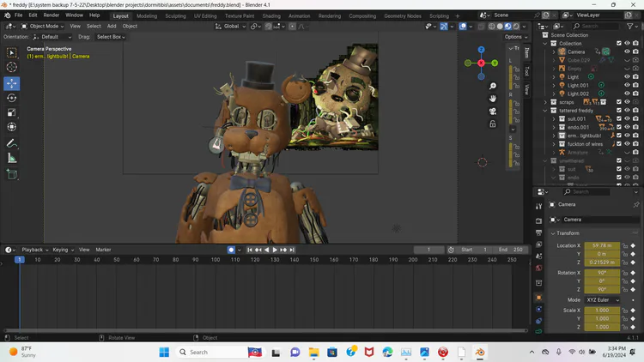Open the outliner filter dropdown

point(631,27)
